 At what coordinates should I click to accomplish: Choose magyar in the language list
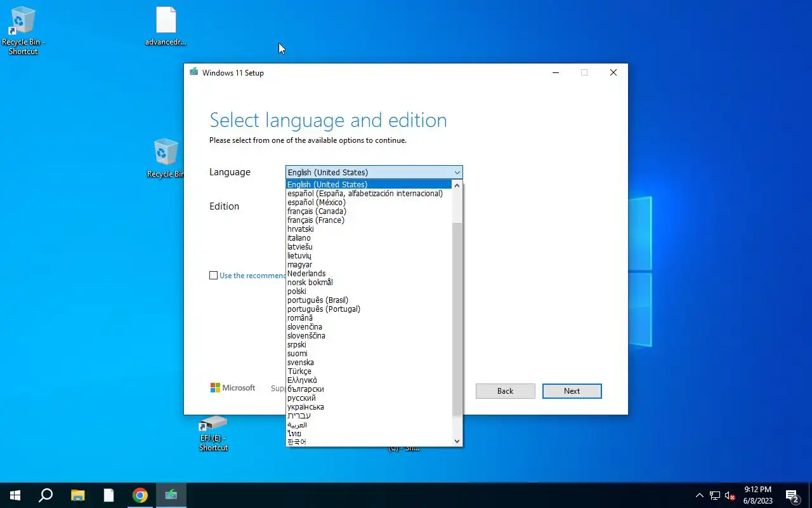pyautogui.click(x=369, y=264)
